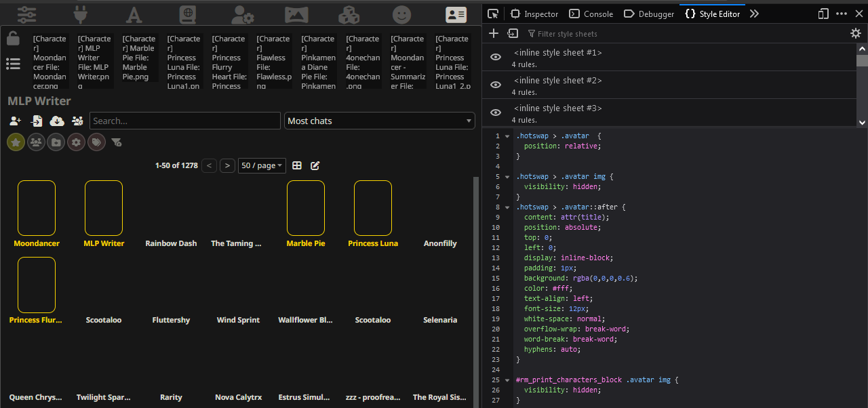
Task: Toggle the favorites star filter
Action: pyautogui.click(x=16, y=142)
